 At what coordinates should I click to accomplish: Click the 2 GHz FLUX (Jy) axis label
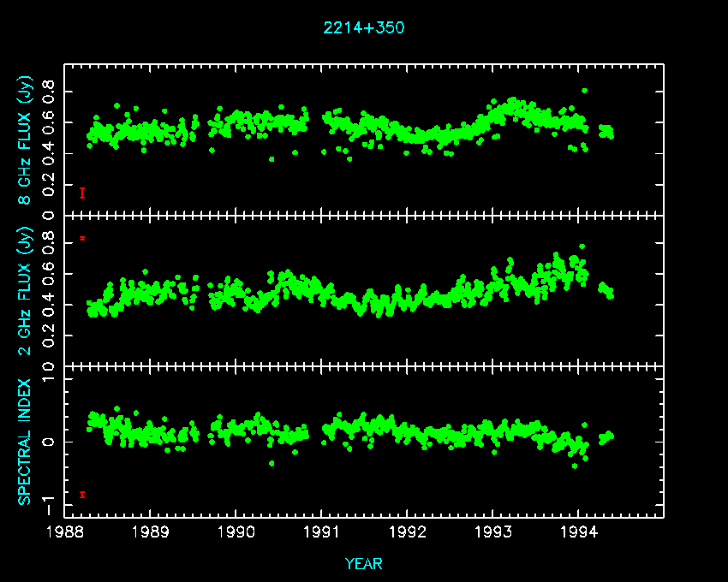click(25, 291)
